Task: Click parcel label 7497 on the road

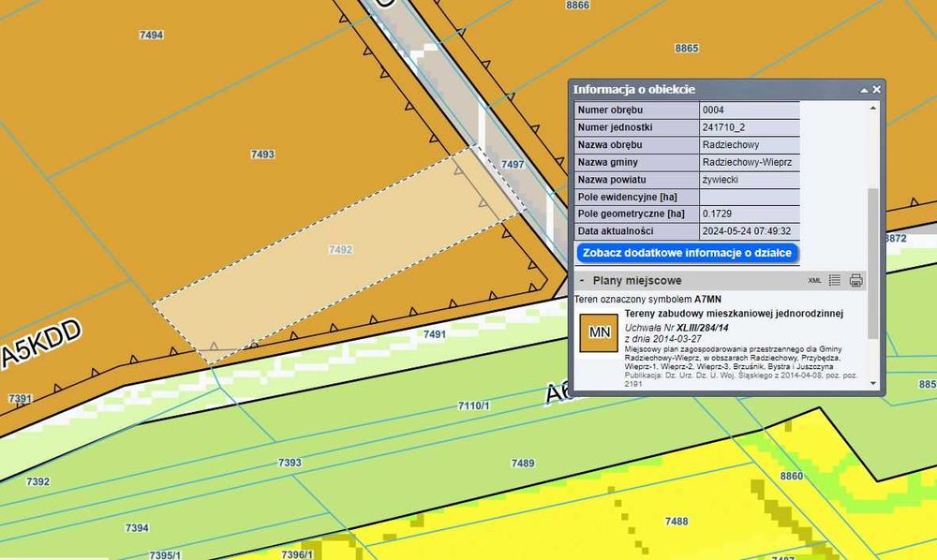Action: pyautogui.click(x=513, y=164)
